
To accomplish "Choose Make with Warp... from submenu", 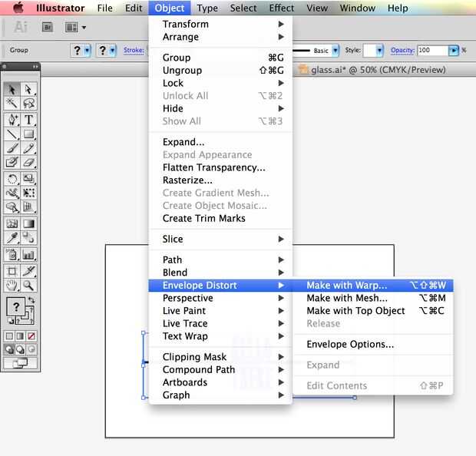I will [373, 286].
